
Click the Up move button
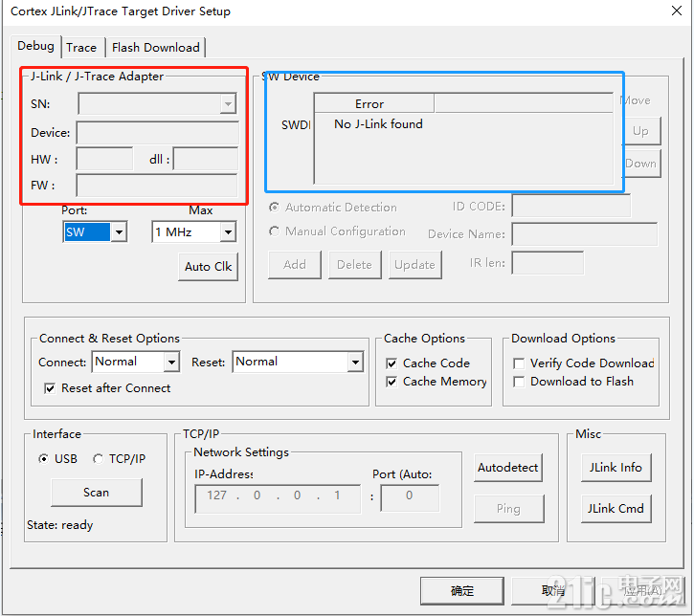coord(642,131)
